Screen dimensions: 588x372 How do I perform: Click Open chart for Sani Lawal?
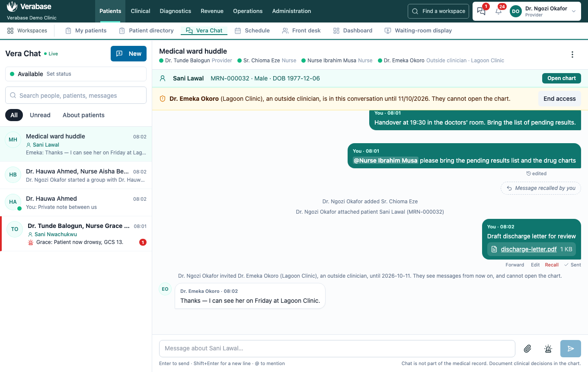pos(562,78)
